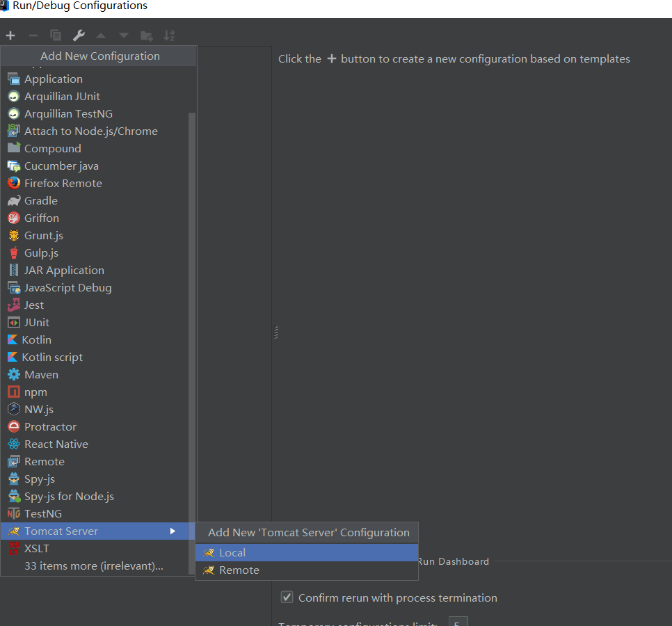672x626 pixels.
Task: Choose Arquillian TestNG from the list
Action: pyautogui.click(x=95, y=113)
